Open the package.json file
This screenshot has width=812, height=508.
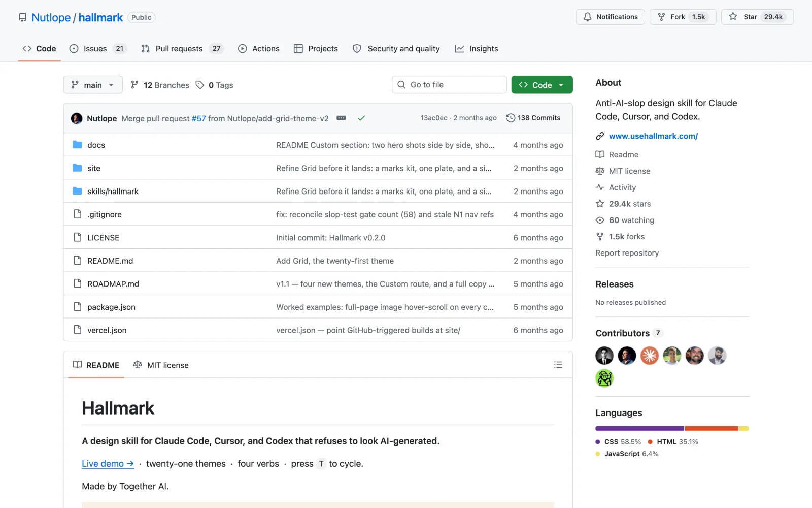[111, 307]
